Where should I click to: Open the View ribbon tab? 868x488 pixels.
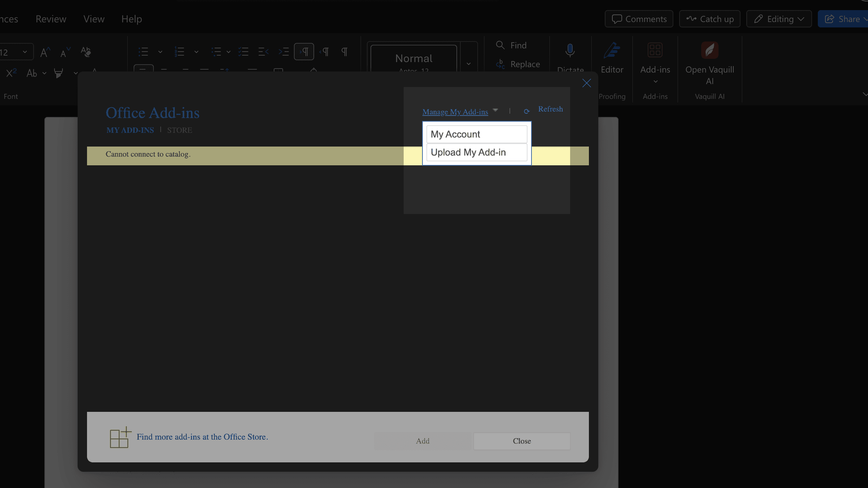(x=94, y=19)
